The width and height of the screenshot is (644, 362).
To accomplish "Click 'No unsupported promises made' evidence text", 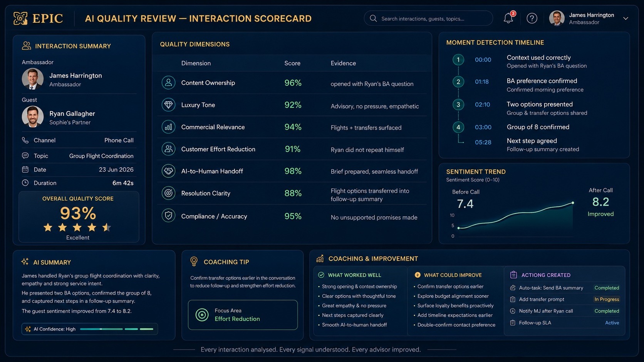I will coord(374,217).
